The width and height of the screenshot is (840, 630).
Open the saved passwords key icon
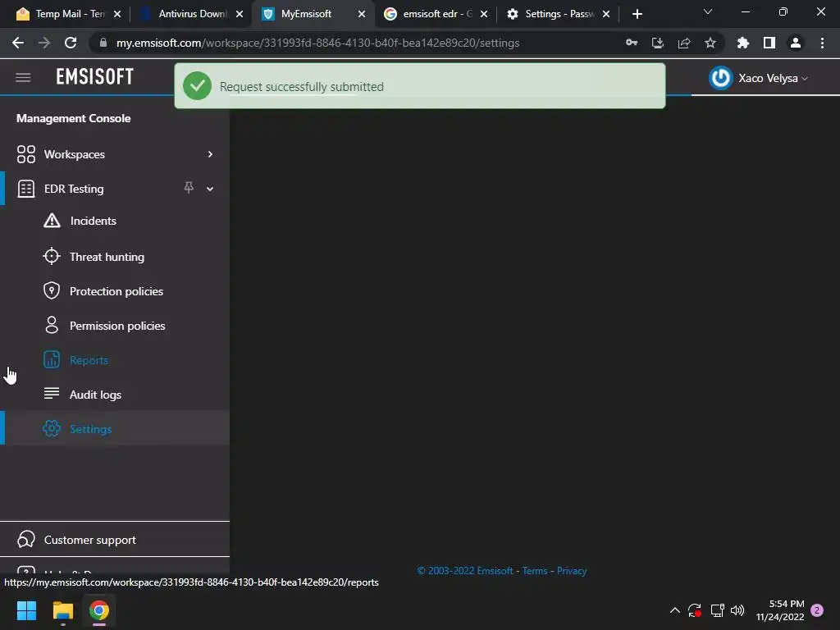(x=632, y=43)
